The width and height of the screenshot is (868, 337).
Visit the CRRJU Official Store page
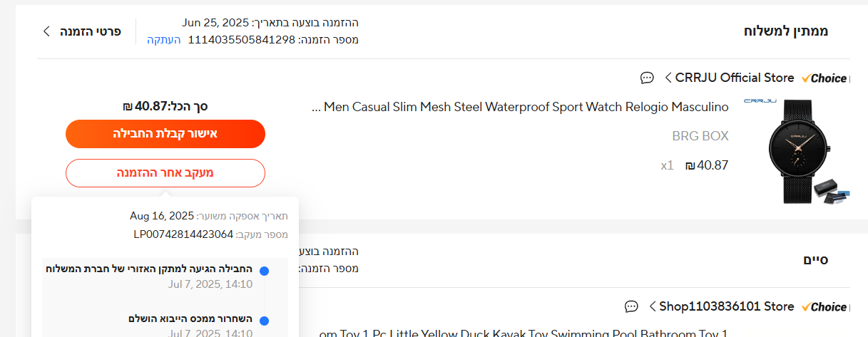(734, 78)
